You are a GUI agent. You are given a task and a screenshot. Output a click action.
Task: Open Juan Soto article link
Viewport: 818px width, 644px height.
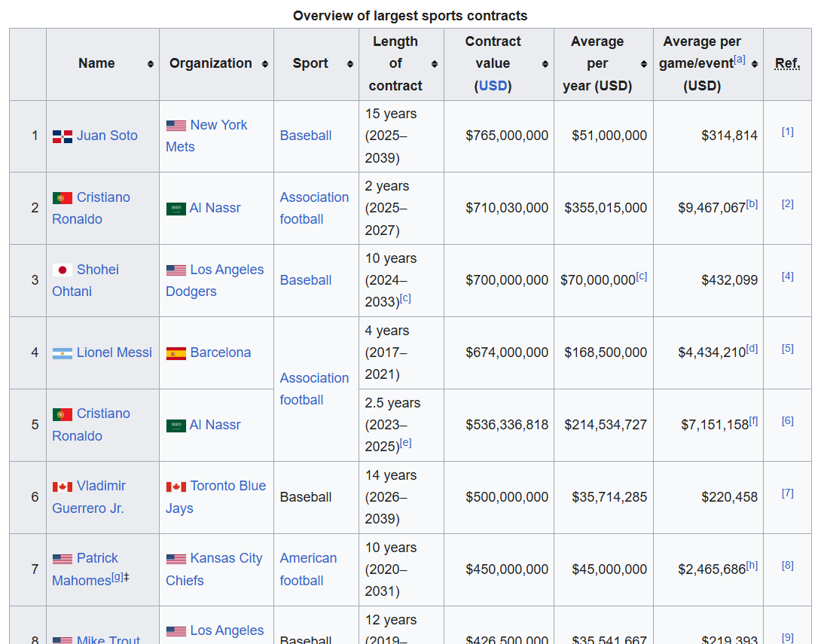(x=107, y=136)
